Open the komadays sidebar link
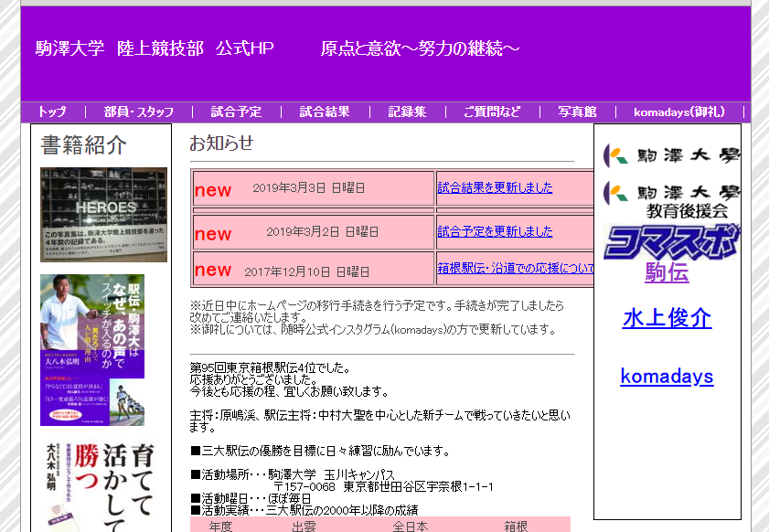Image resolution: width=769 pixels, height=532 pixels. tap(667, 377)
